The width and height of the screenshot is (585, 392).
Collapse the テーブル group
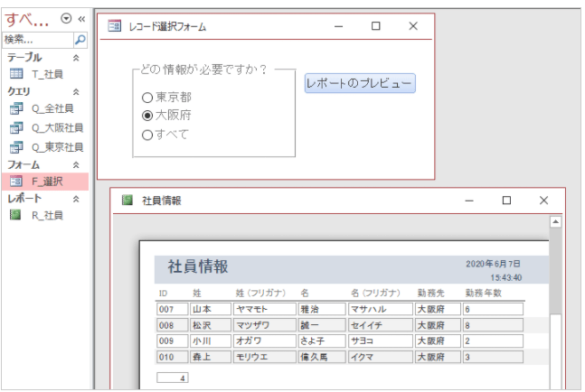click(x=76, y=57)
